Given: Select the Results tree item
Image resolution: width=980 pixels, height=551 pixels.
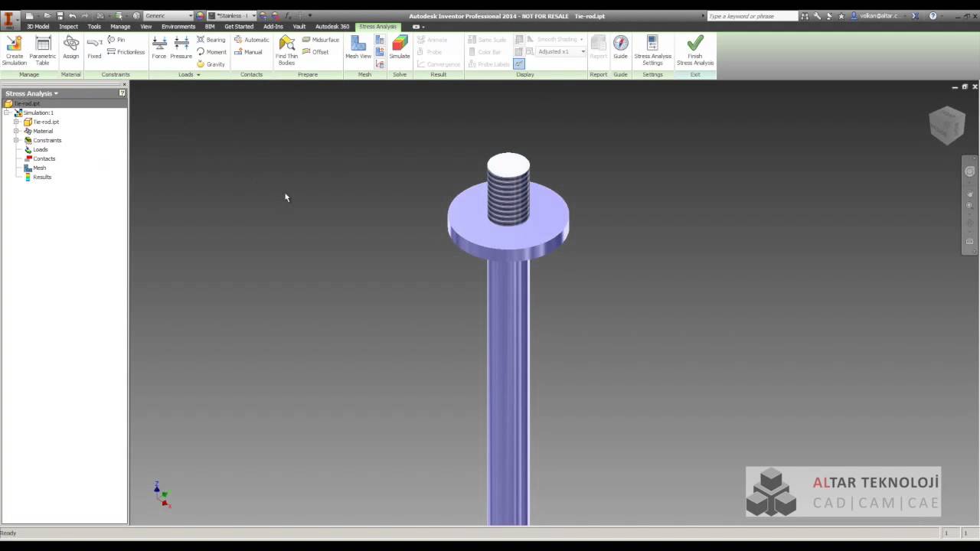Looking at the screenshot, I should pyautogui.click(x=42, y=177).
